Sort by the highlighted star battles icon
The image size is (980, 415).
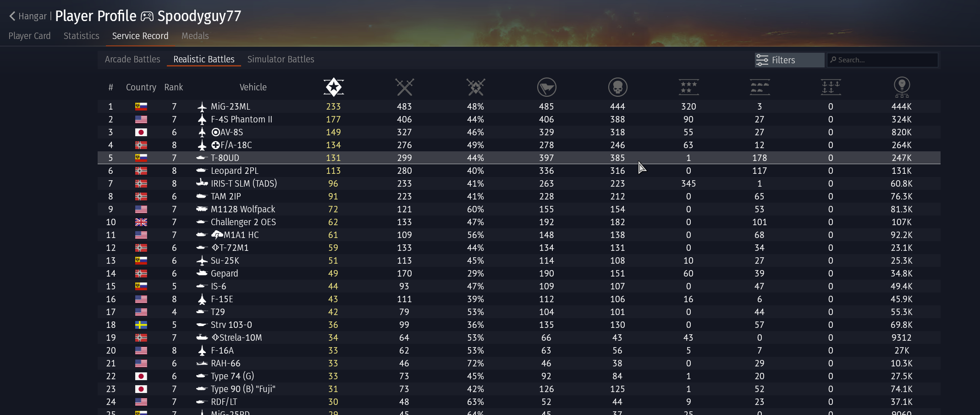(x=334, y=87)
